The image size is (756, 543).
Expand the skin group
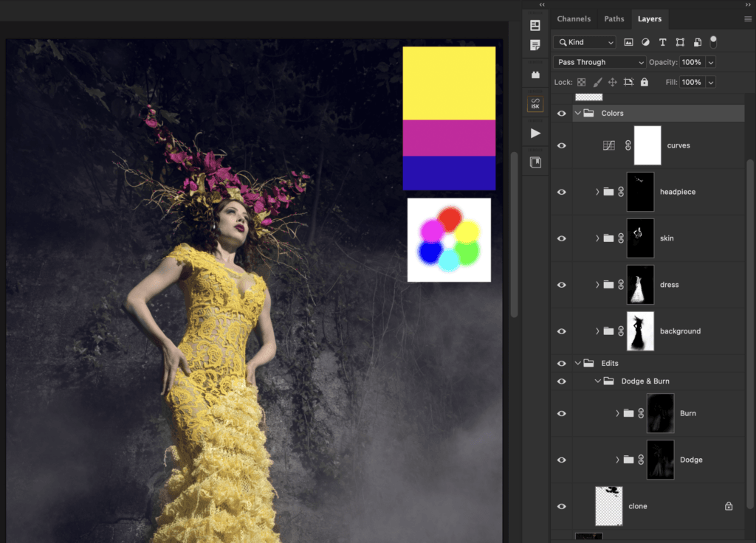tap(597, 238)
